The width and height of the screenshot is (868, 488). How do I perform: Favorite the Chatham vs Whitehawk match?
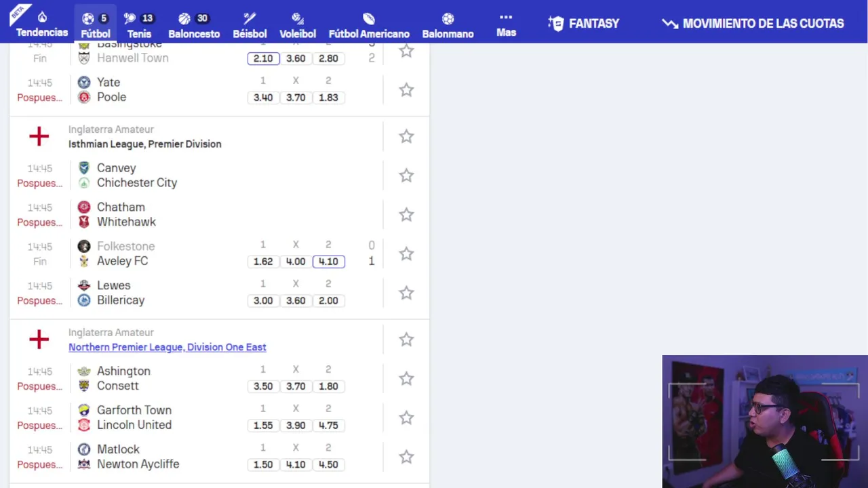[406, 215]
